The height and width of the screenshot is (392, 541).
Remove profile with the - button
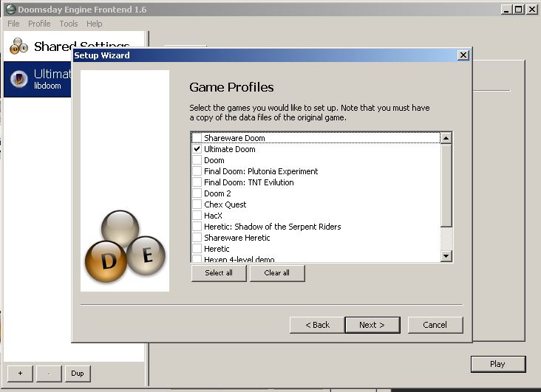click(49, 374)
